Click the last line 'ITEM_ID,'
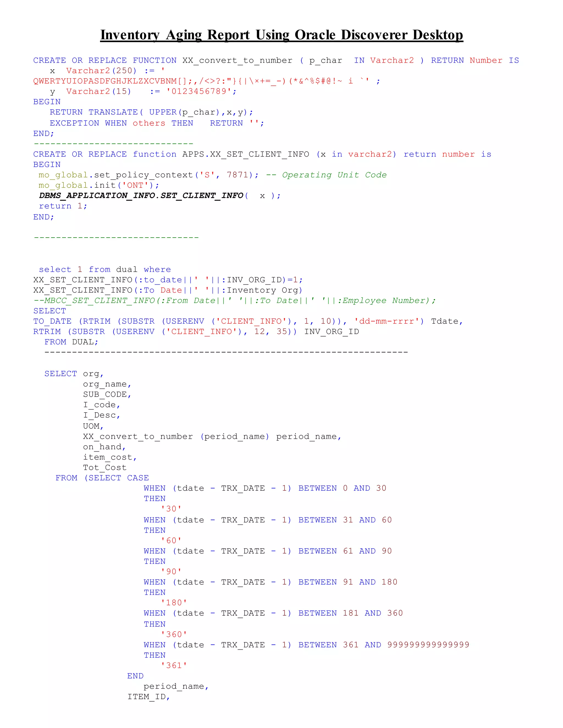The image size is (563, 728). click(x=149, y=697)
